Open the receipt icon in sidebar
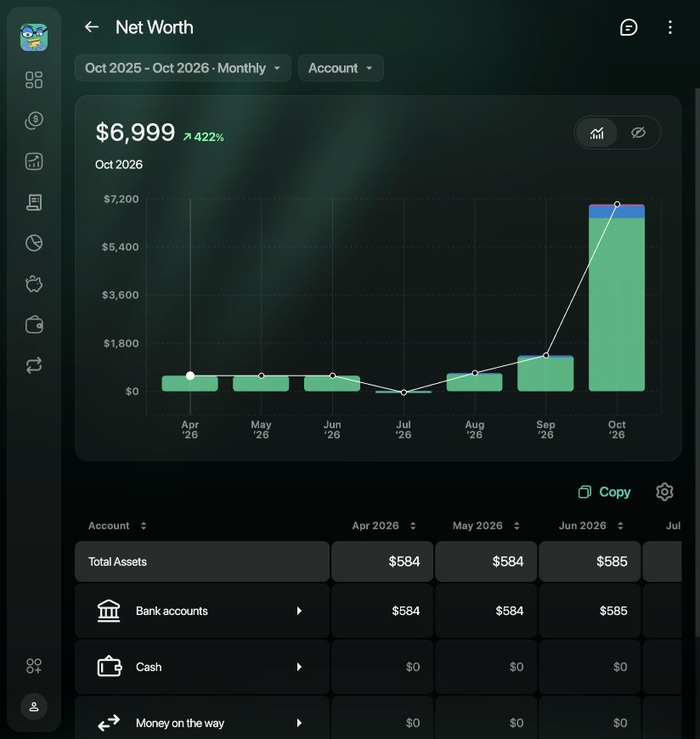 coord(34,202)
